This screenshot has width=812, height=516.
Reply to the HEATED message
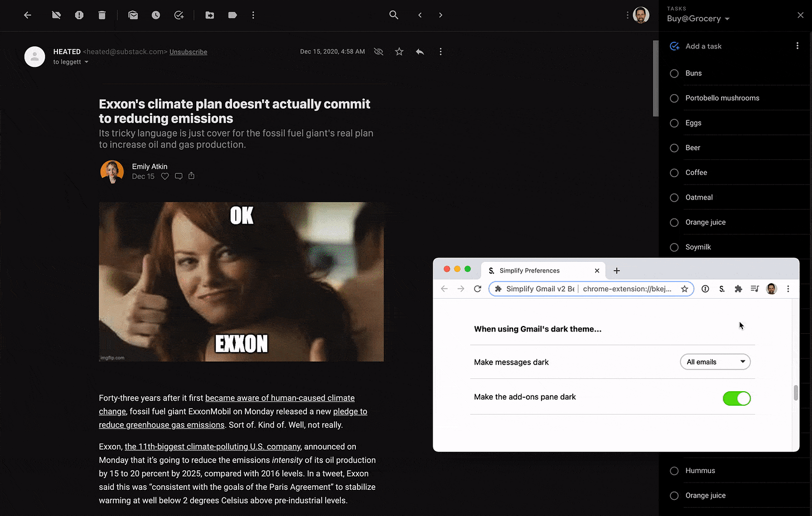point(420,52)
